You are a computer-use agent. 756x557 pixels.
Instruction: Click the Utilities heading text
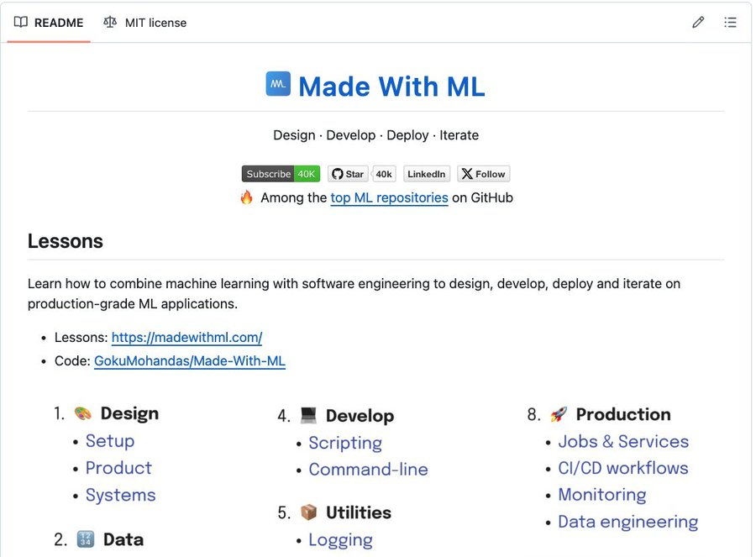point(358,512)
